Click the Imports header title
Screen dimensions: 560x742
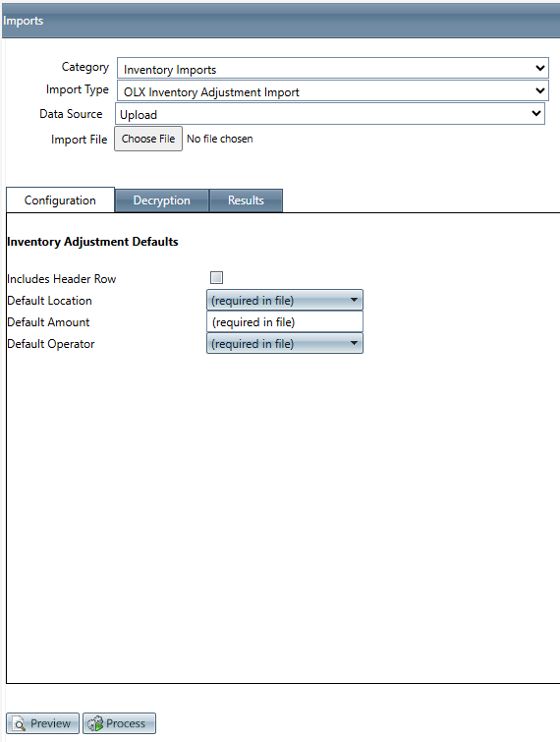point(23,21)
